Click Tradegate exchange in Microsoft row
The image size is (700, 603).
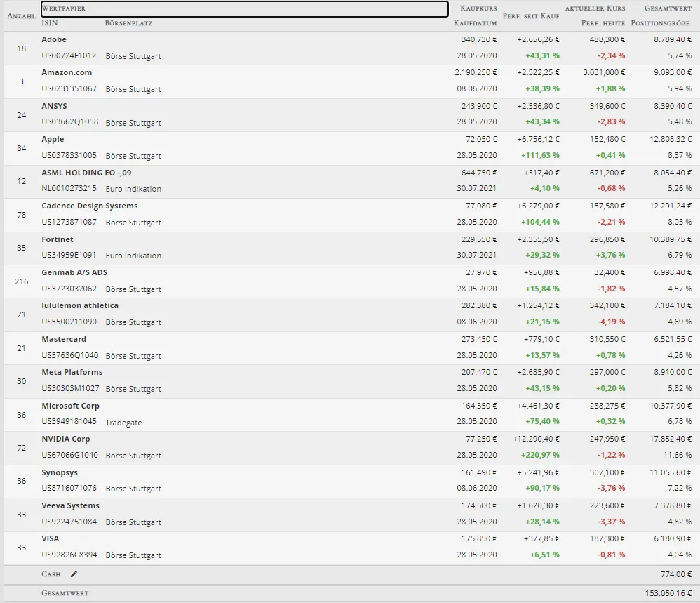(123, 423)
